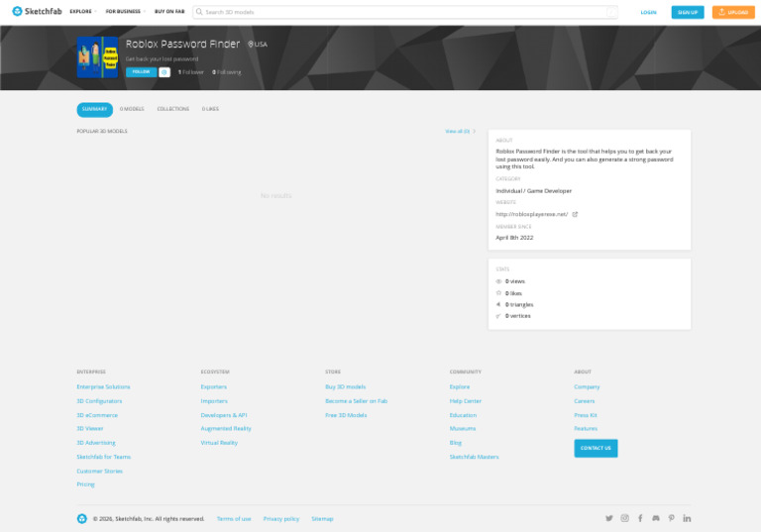Open Free 3D Models link

tap(346, 415)
